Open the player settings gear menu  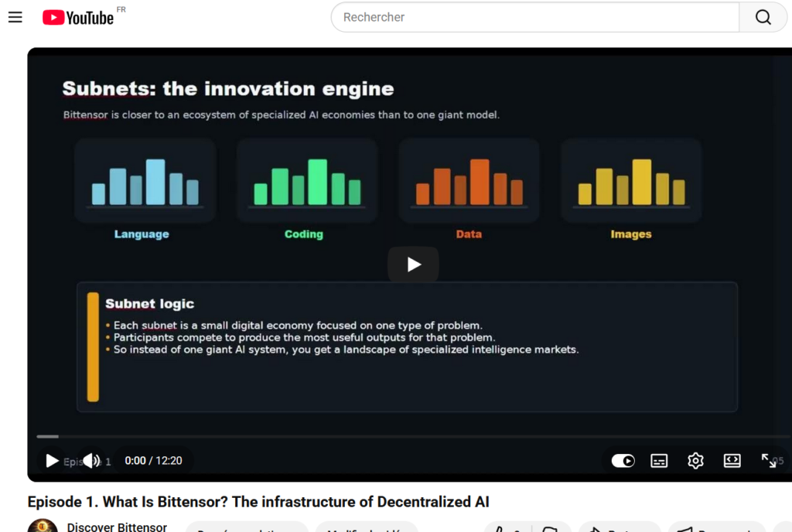pos(695,461)
